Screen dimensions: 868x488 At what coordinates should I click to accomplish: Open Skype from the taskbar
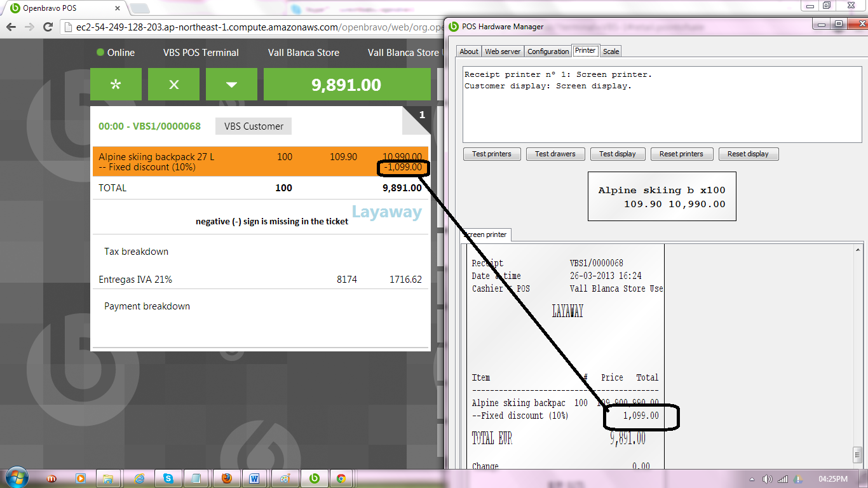(x=168, y=478)
